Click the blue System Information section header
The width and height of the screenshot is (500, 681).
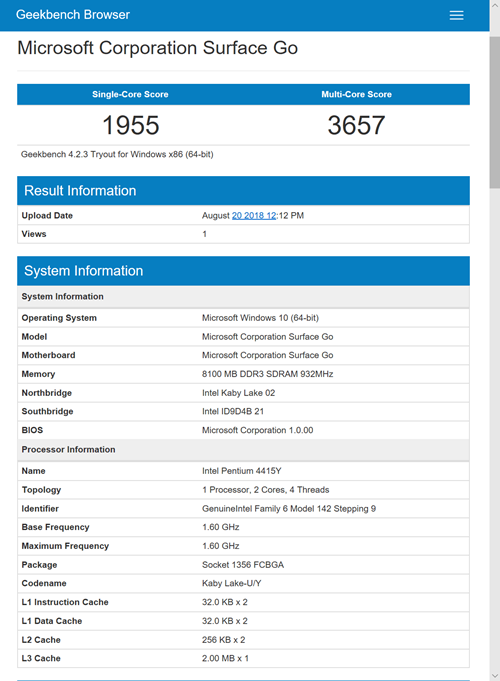click(243, 271)
